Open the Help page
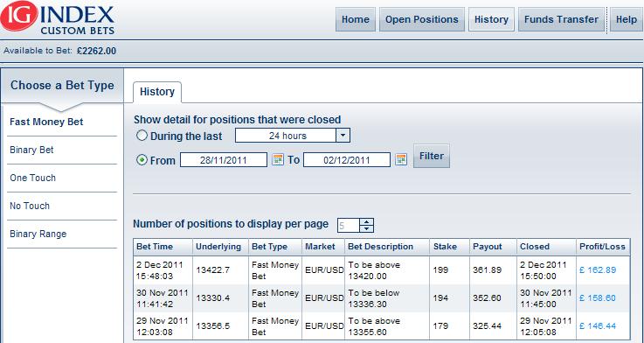The image size is (644, 343). coord(626,19)
